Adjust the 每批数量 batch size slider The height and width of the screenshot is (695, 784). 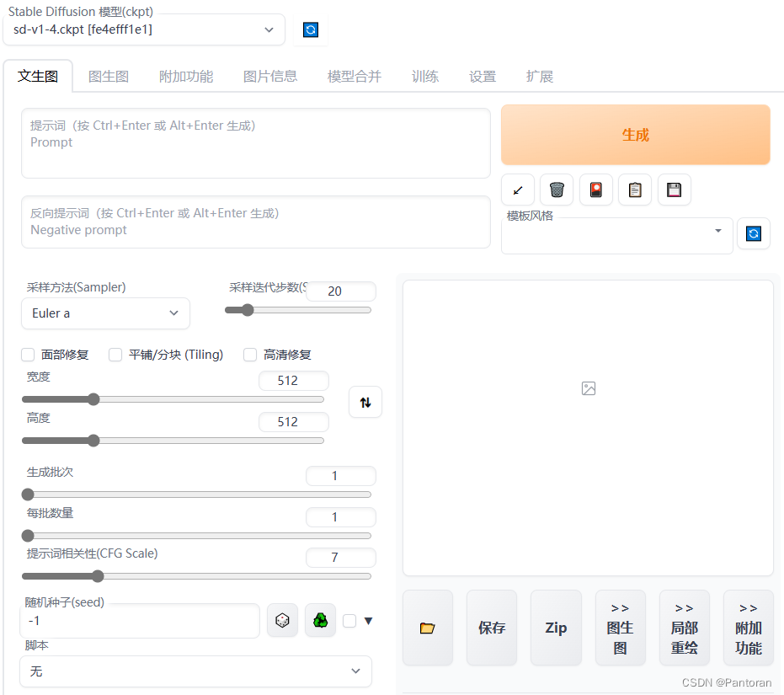click(196, 536)
